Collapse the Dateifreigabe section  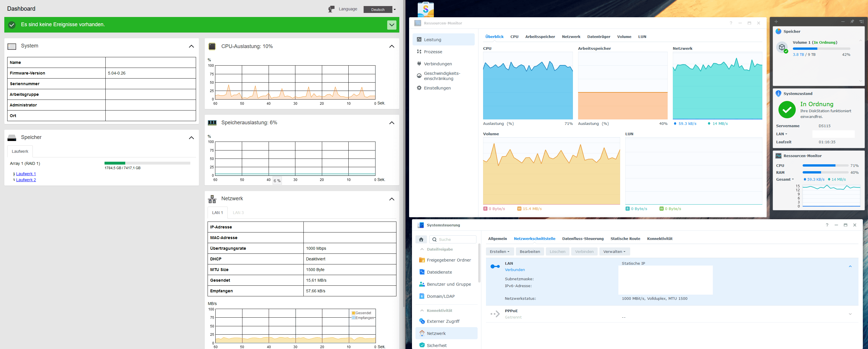(x=422, y=249)
